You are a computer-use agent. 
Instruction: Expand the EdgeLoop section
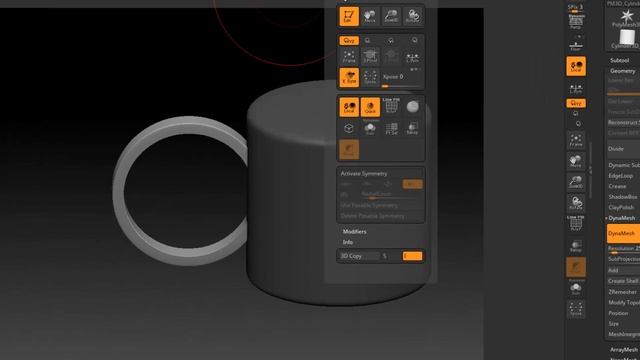click(x=620, y=176)
